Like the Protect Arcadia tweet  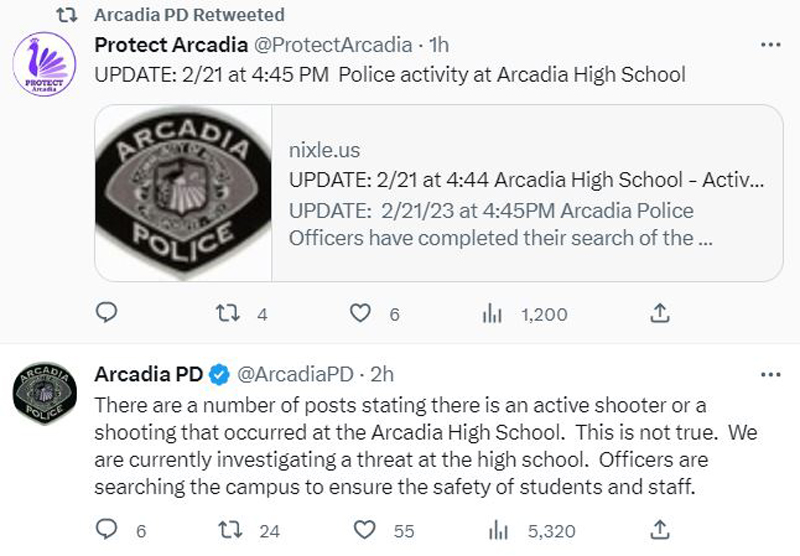[x=360, y=313]
